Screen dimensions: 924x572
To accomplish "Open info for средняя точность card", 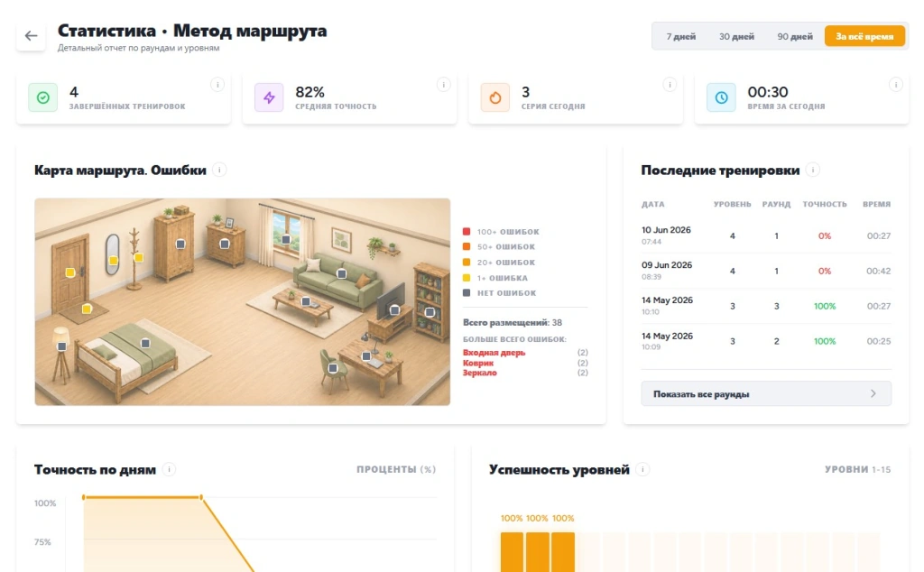I will pyautogui.click(x=444, y=85).
